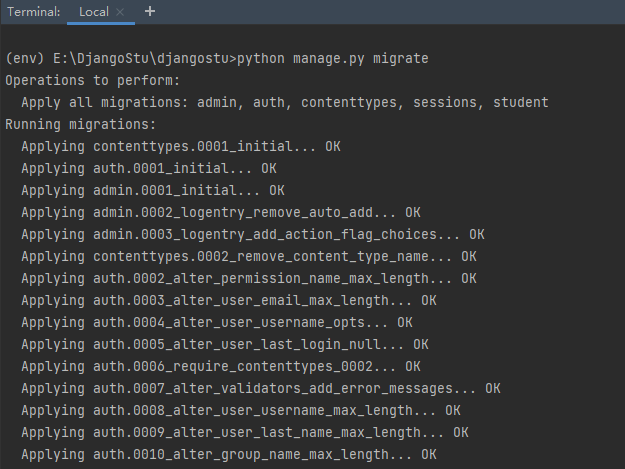Screen dimensions: 625x469
Task: Click the 'Running migrations:' line
Action: click(80, 125)
